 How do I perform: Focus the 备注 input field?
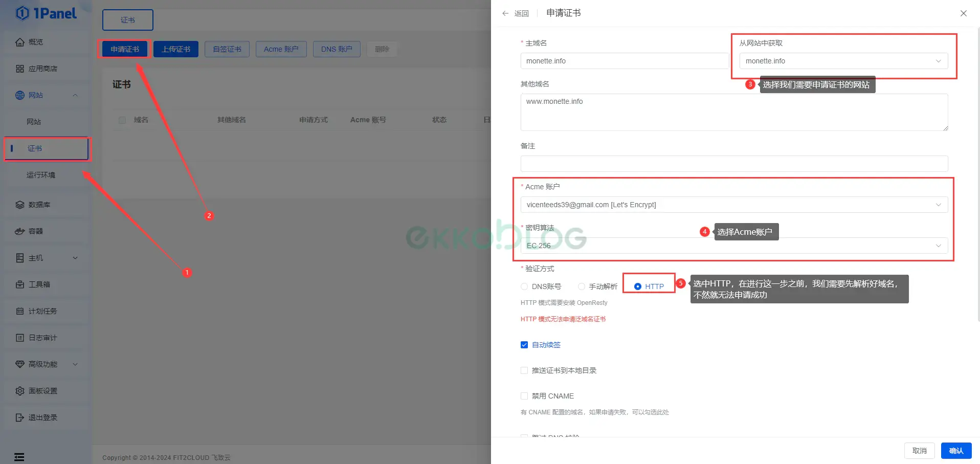734,164
